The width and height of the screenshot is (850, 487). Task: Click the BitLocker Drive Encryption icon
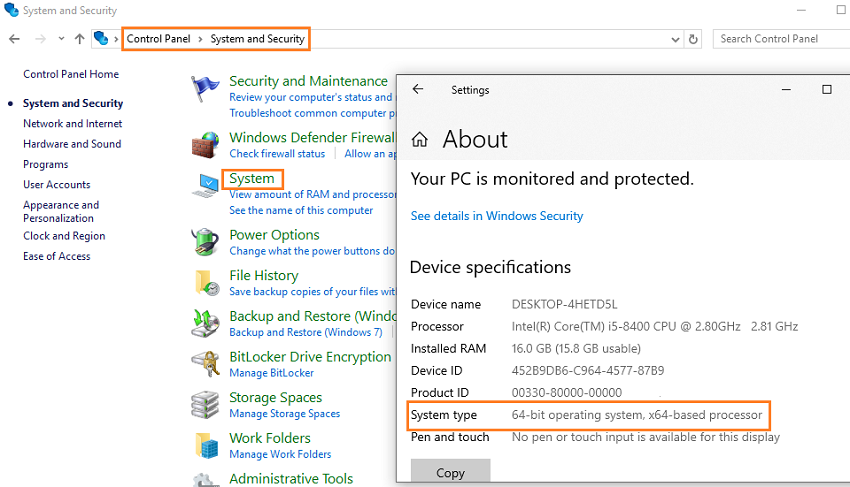click(x=205, y=364)
